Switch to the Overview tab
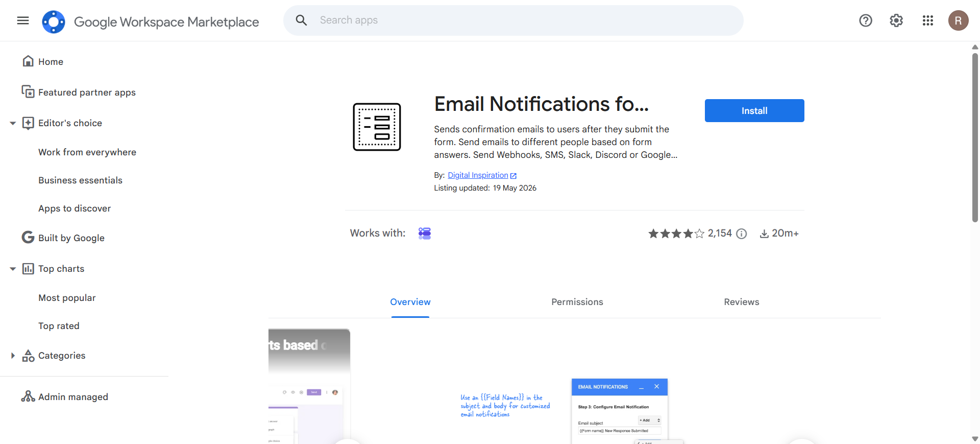 [x=410, y=302]
